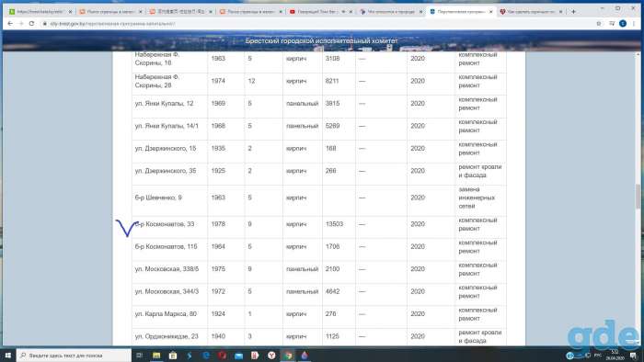644x362 pixels.
Task: Open the Microsoft Store taskbar icon
Action: (x=173, y=356)
